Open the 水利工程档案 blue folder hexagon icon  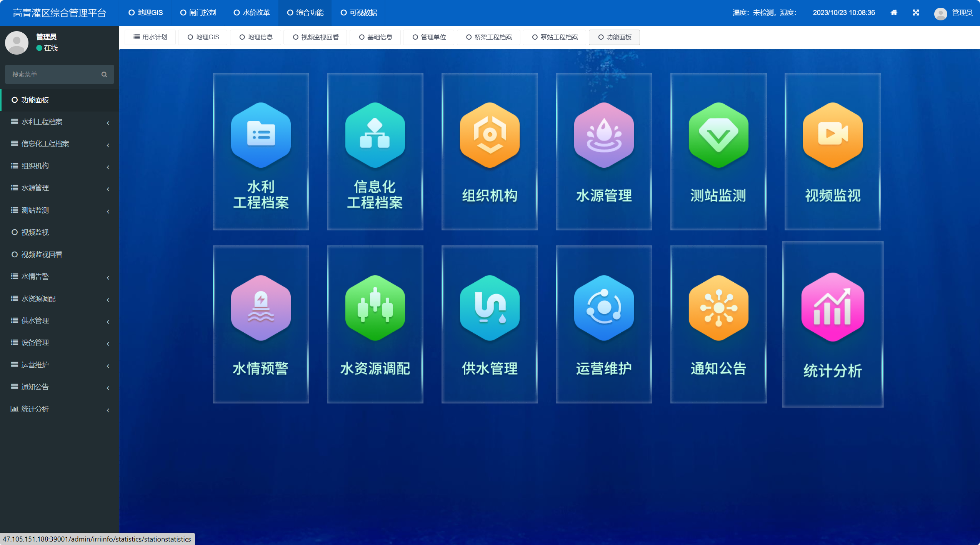point(261,135)
